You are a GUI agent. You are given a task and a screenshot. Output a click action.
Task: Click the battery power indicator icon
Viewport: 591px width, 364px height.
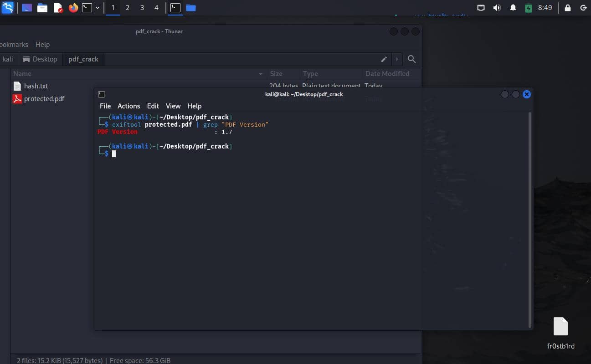(528, 8)
